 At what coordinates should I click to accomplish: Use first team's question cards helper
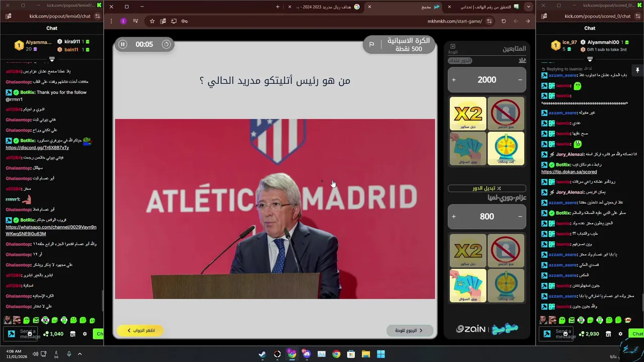(468, 149)
